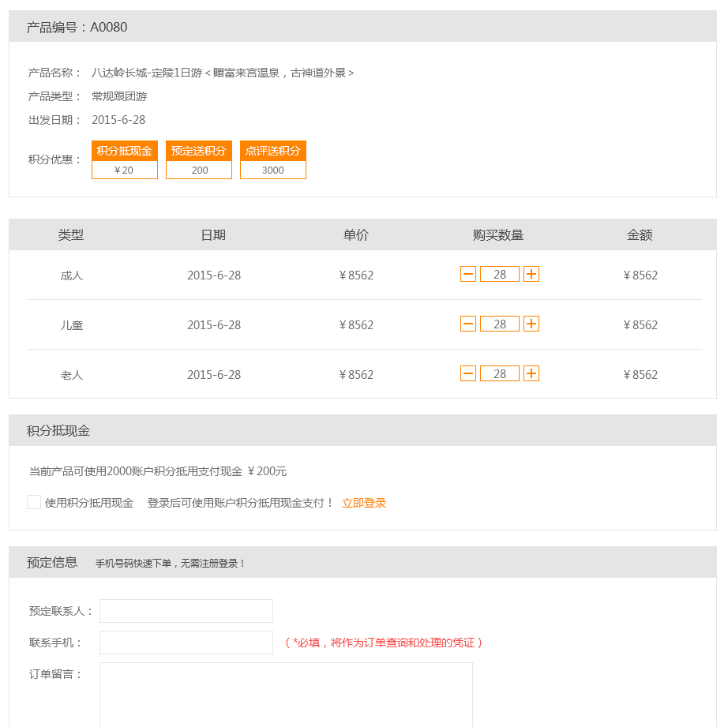This screenshot has height=727, width=728.
Task: Click the 预定送积分 points badge
Action: click(x=199, y=159)
